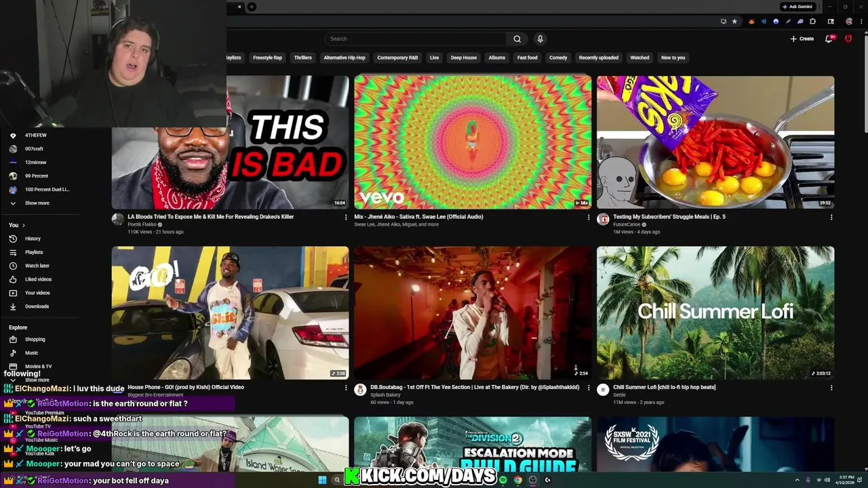This screenshot has width=868, height=488.
Task: Bookmark the page with the star icon
Action: pos(734,22)
